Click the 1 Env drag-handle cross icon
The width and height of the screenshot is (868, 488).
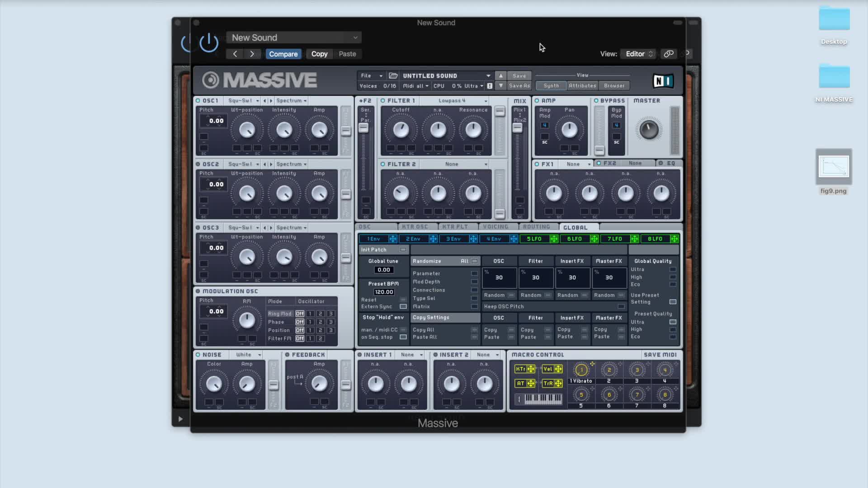392,239
